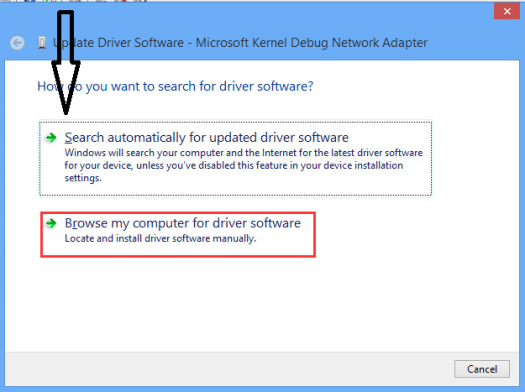Click the device icon in the title bar
The width and height of the screenshot is (525, 392).
pos(42,43)
